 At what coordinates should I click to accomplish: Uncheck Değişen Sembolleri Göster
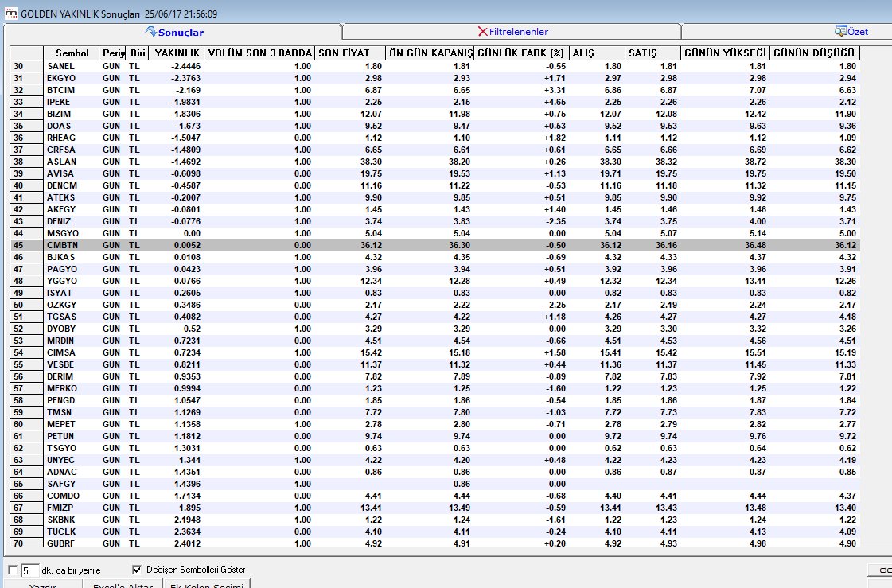137,569
